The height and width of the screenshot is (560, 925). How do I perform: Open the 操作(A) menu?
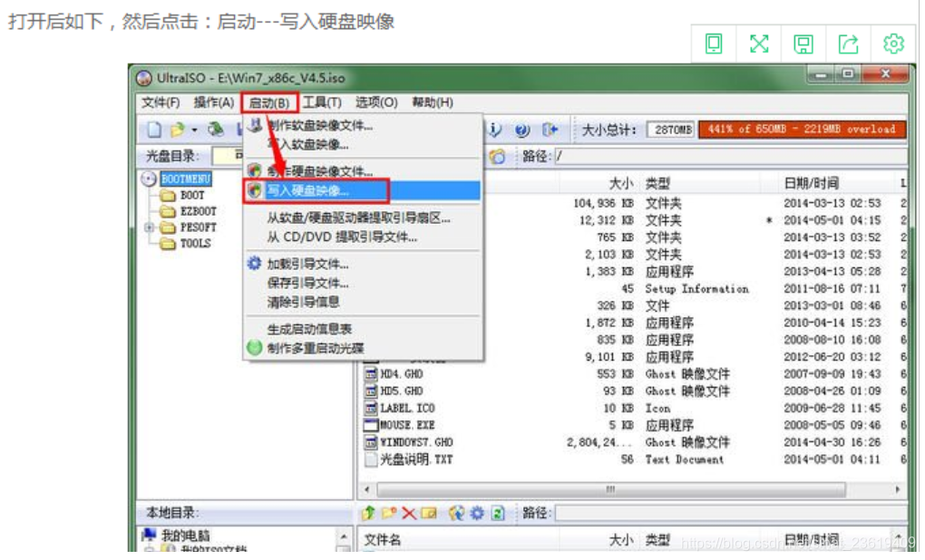(x=213, y=102)
